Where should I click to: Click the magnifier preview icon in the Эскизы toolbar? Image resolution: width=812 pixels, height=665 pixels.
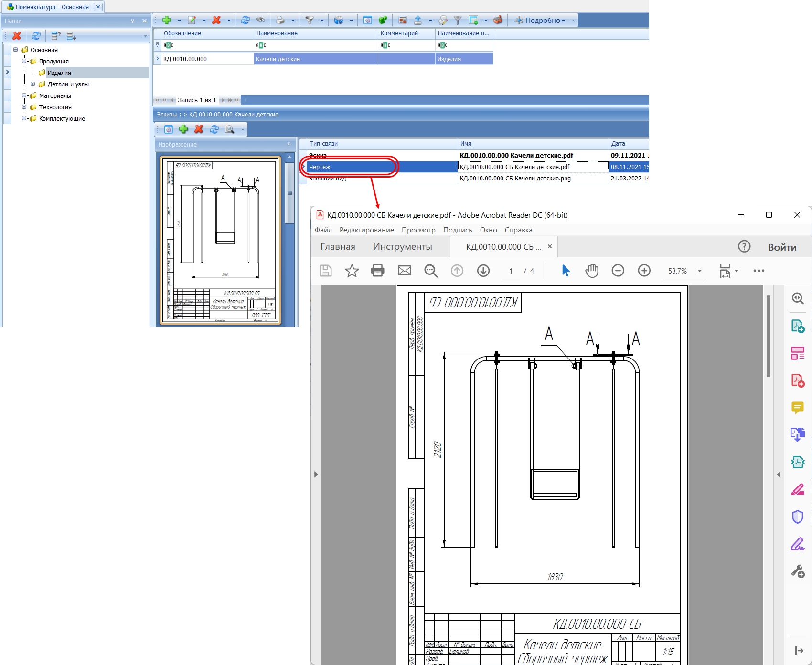coord(230,129)
